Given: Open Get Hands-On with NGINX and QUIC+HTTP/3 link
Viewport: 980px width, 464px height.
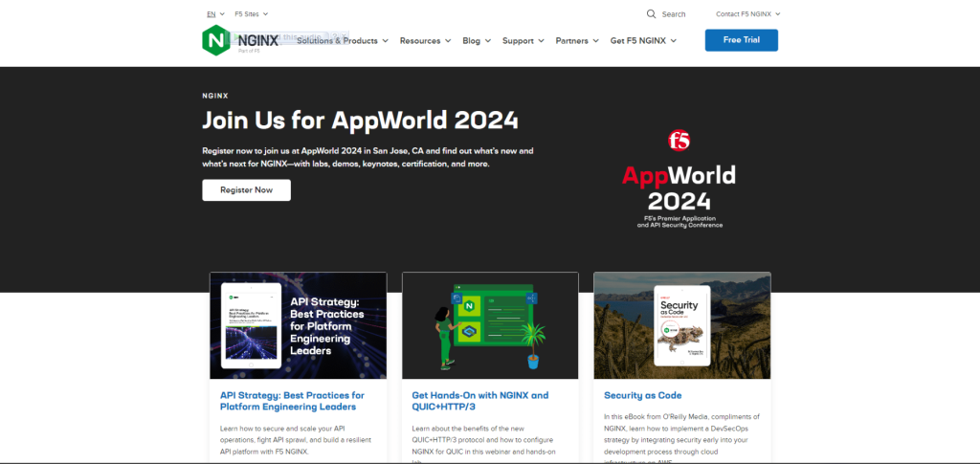Looking at the screenshot, I should pyautogui.click(x=480, y=401).
